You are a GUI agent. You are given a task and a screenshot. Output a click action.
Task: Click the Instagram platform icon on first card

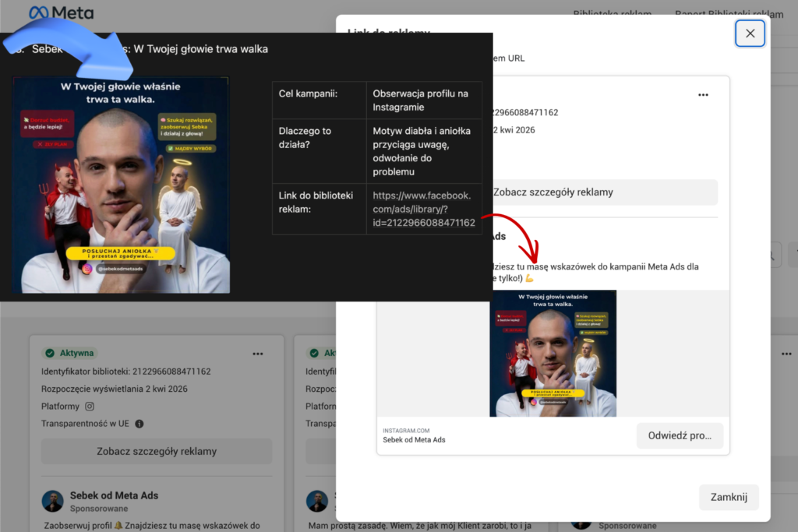pos(90,407)
